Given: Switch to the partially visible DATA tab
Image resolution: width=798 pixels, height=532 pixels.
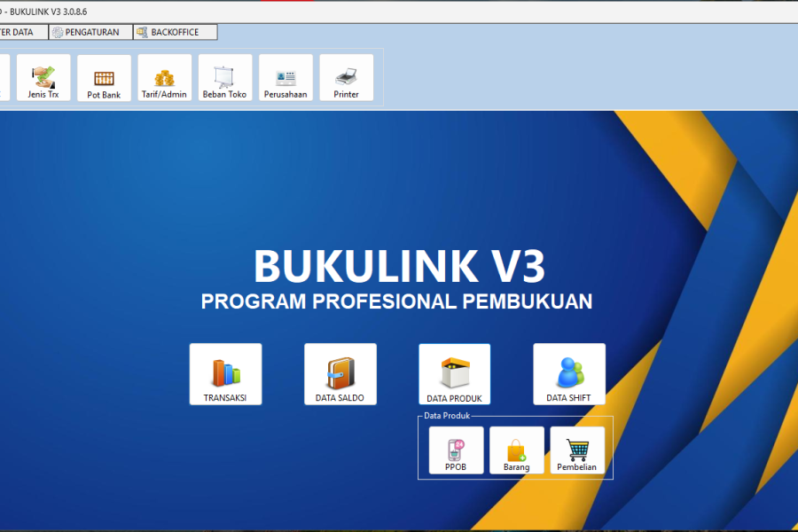Looking at the screenshot, I should coord(23,32).
